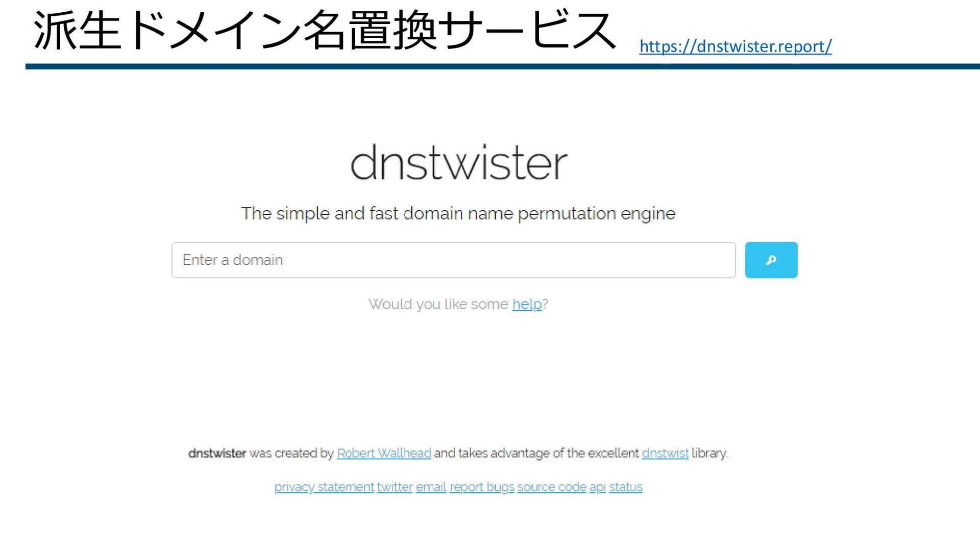This screenshot has height=551, width=980.
Task: Click the bold dnstwister word in footer
Action: [x=217, y=453]
